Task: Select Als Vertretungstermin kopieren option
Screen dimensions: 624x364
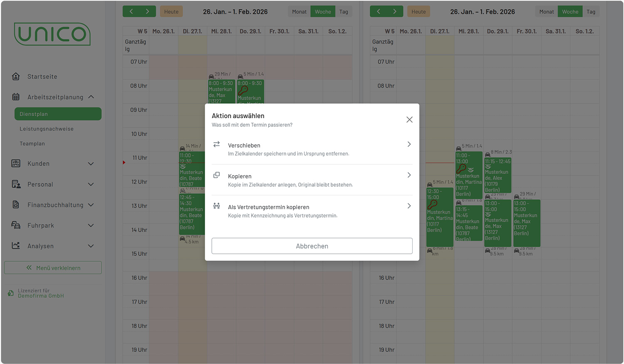Action: click(312, 210)
